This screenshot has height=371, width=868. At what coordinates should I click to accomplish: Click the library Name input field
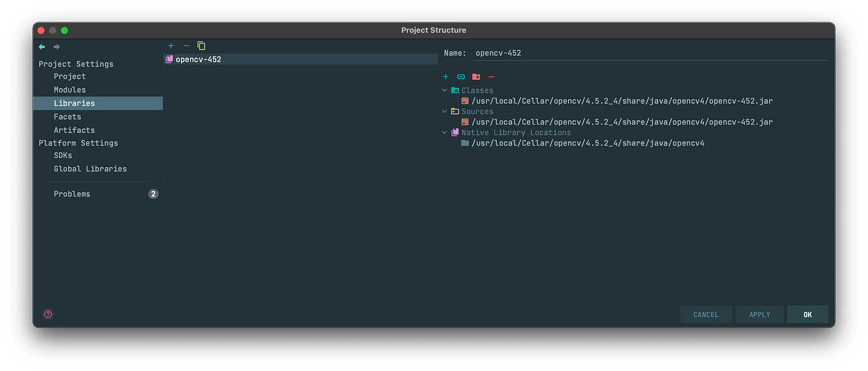tap(650, 53)
